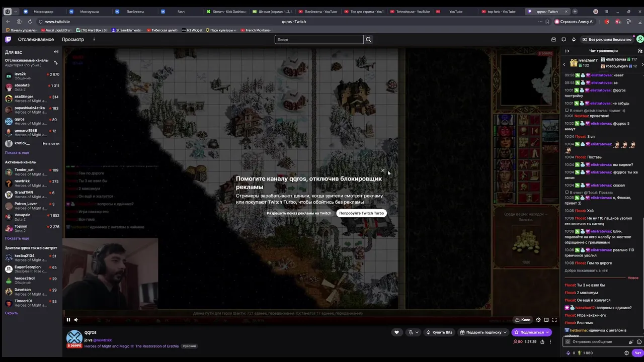Click the @newb1kk link in the stream title
644x362 pixels.
click(102, 340)
